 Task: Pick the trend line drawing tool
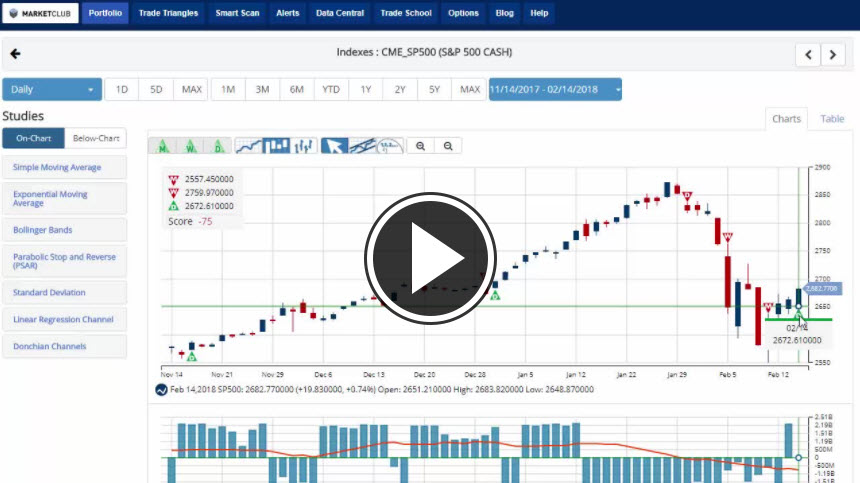click(363, 146)
